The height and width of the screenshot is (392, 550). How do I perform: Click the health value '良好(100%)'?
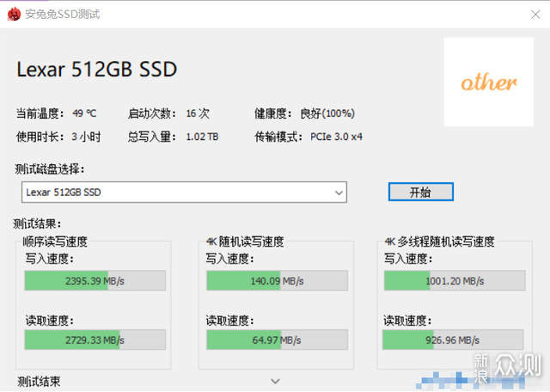pos(327,113)
